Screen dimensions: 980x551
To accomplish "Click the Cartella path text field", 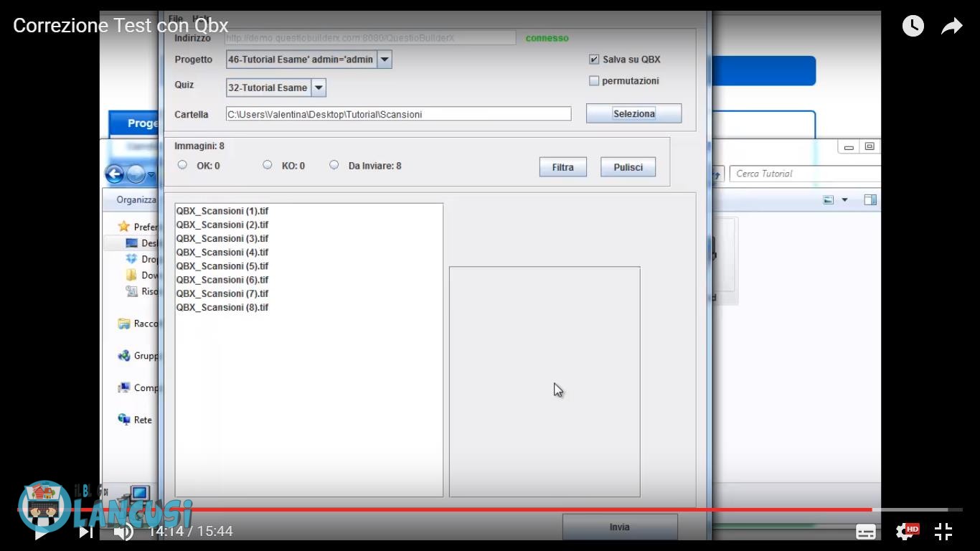I will click(398, 114).
